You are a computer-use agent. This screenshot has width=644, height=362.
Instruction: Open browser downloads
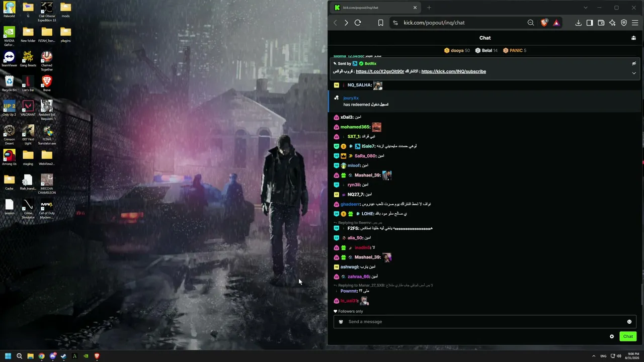(578, 23)
